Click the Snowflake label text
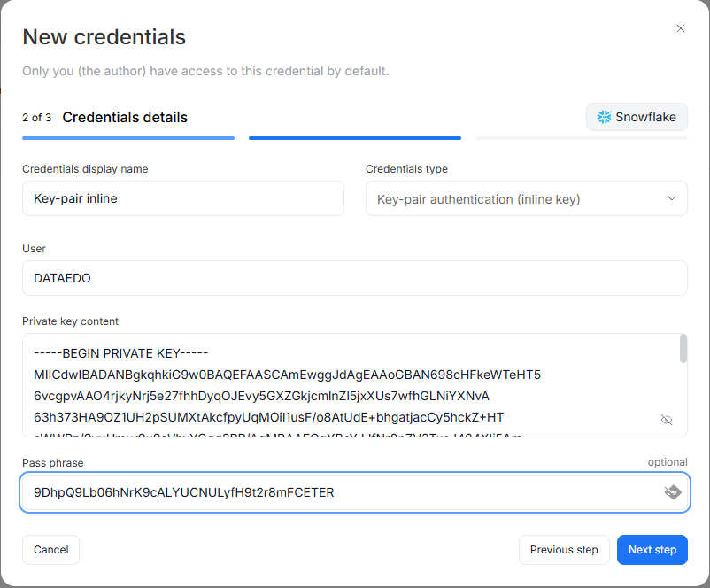This screenshot has height=588, width=710. tap(645, 117)
